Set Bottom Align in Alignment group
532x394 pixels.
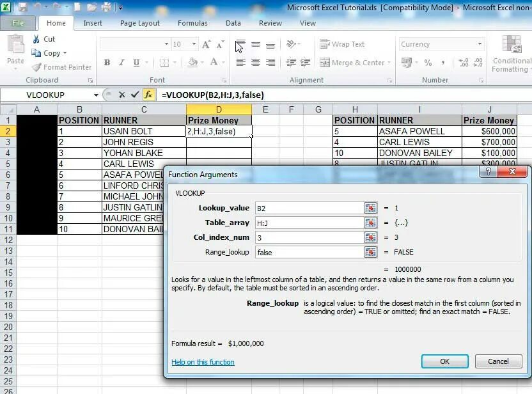tap(270, 45)
